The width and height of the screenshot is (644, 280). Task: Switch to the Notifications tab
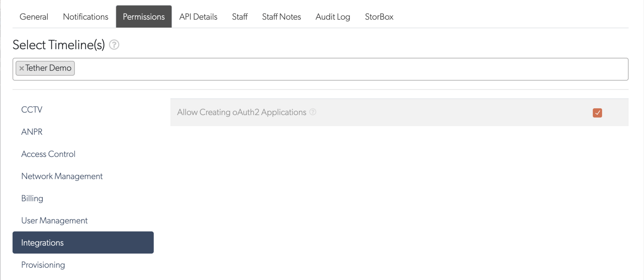(x=85, y=17)
